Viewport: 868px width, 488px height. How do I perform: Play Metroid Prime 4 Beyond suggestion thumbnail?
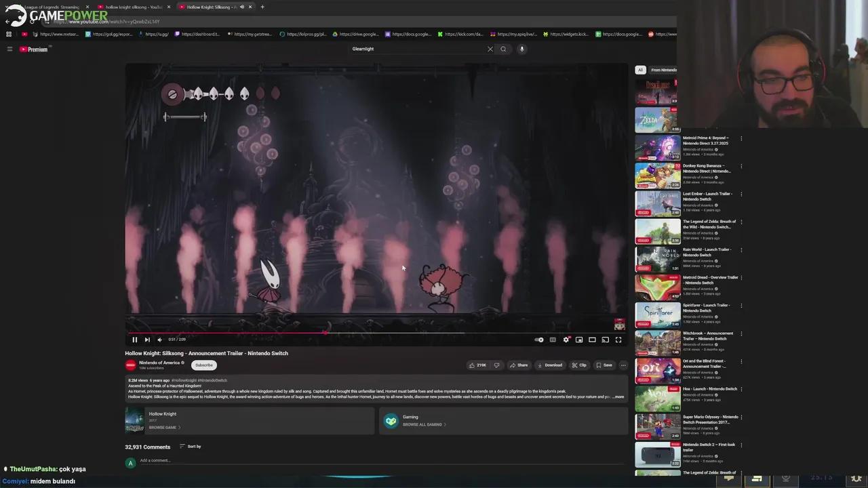click(657, 148)
